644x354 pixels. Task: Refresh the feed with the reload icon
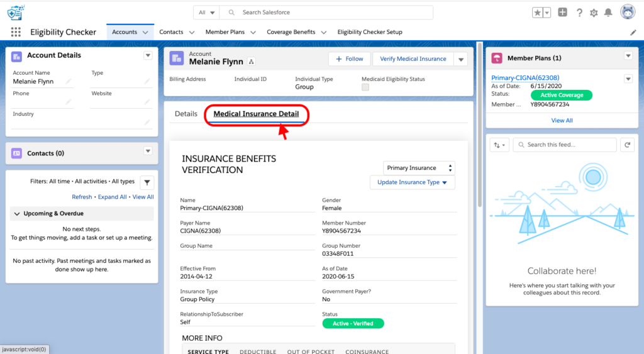[x=628, y=145]
